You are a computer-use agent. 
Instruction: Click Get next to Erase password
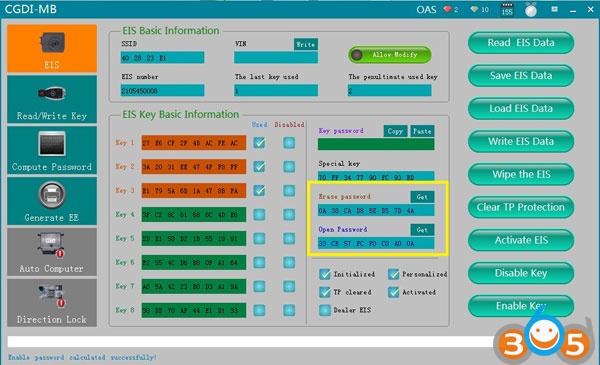[x=422, y=197]
